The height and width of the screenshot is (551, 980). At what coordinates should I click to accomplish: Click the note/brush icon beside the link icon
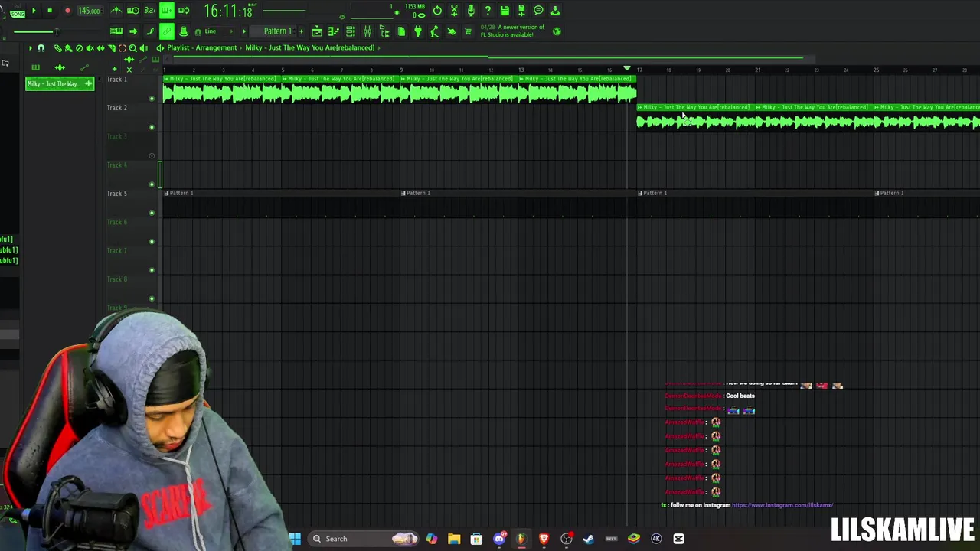(x=149, y=31)
